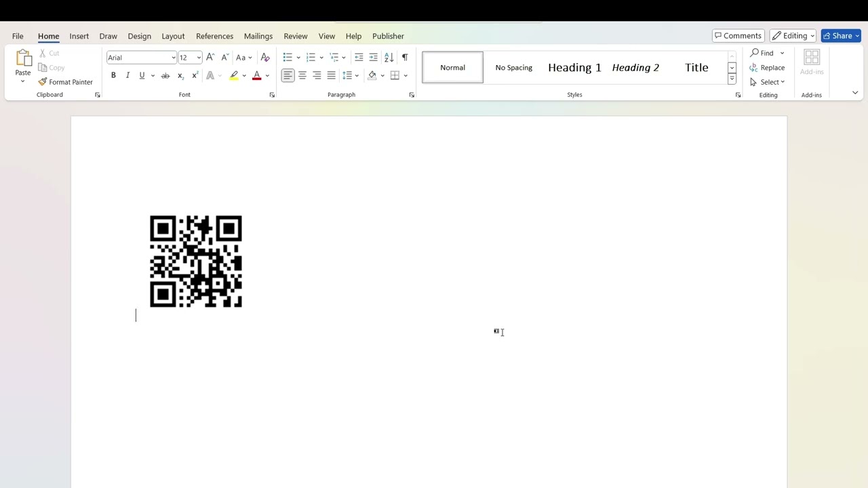Screen dimensions: 868x488
Task: Open the Font dialog launcher
Action: [x=272, y=95]
